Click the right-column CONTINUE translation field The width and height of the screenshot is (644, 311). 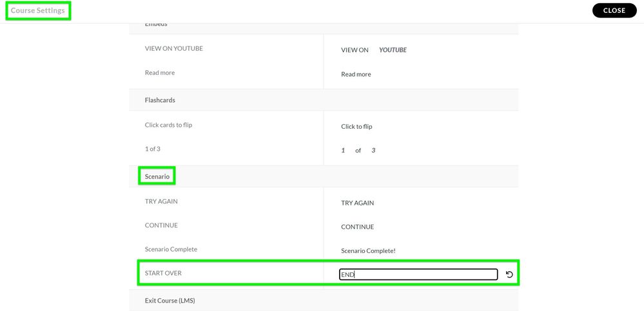pyautogui.click(x=357, y=227)
